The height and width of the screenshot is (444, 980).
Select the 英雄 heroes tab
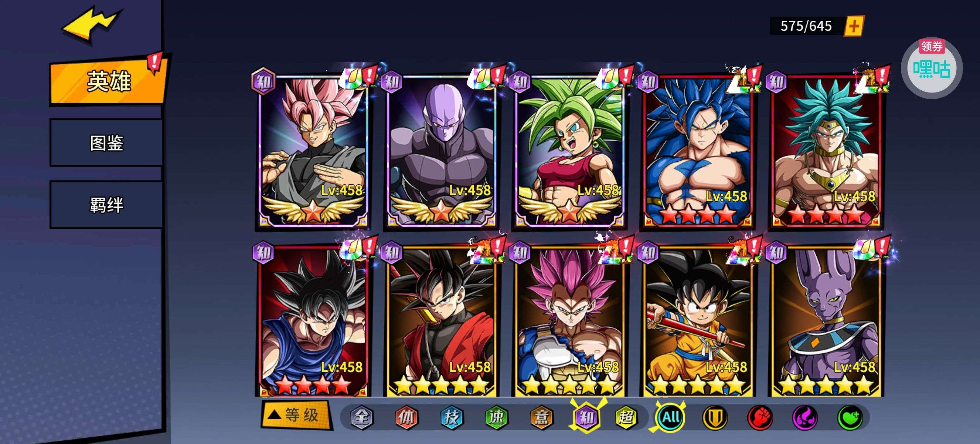[108, 81]
